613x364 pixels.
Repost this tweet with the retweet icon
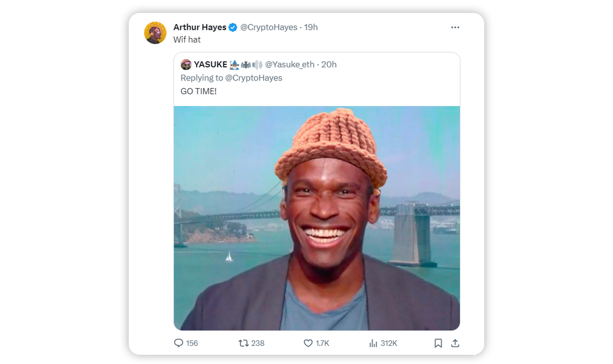point(243,343)
